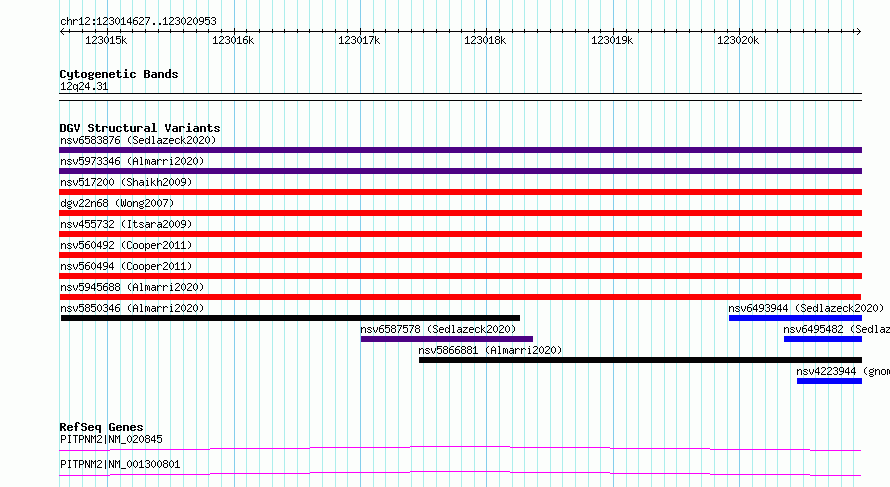Select the nsv560492 red variant bar
Screen dimensions: 890x487
pyautogui.click(x=460, y=255)
